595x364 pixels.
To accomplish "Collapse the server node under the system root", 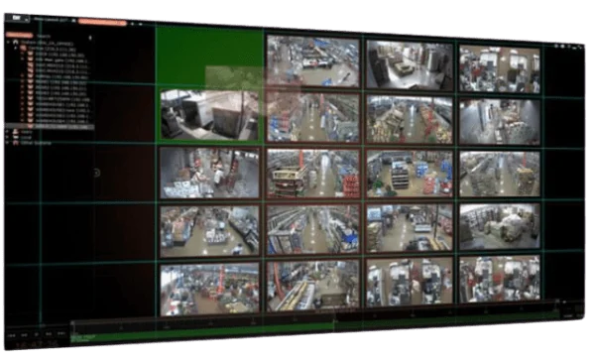I will [16, 48].
